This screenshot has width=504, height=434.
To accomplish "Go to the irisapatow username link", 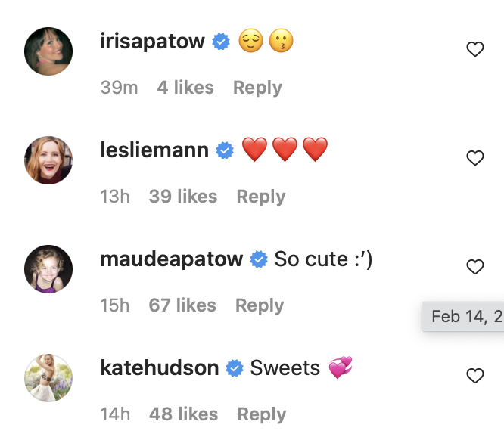I will (x=152, y=42).
